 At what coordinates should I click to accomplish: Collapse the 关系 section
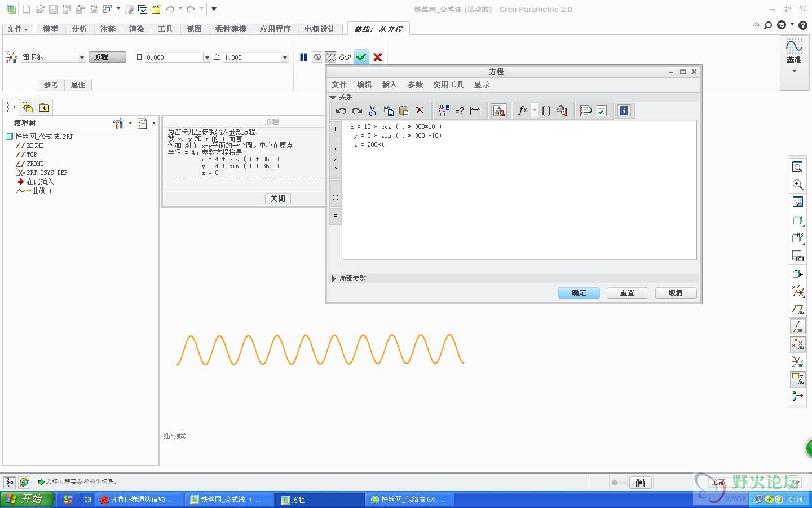click(333, 97)
